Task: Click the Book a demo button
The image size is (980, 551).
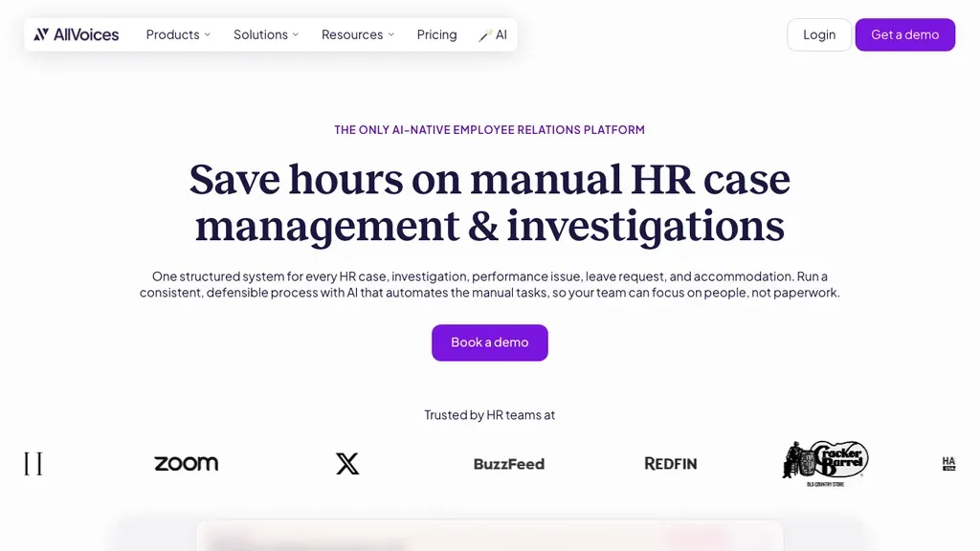Action: pos(489,342)
